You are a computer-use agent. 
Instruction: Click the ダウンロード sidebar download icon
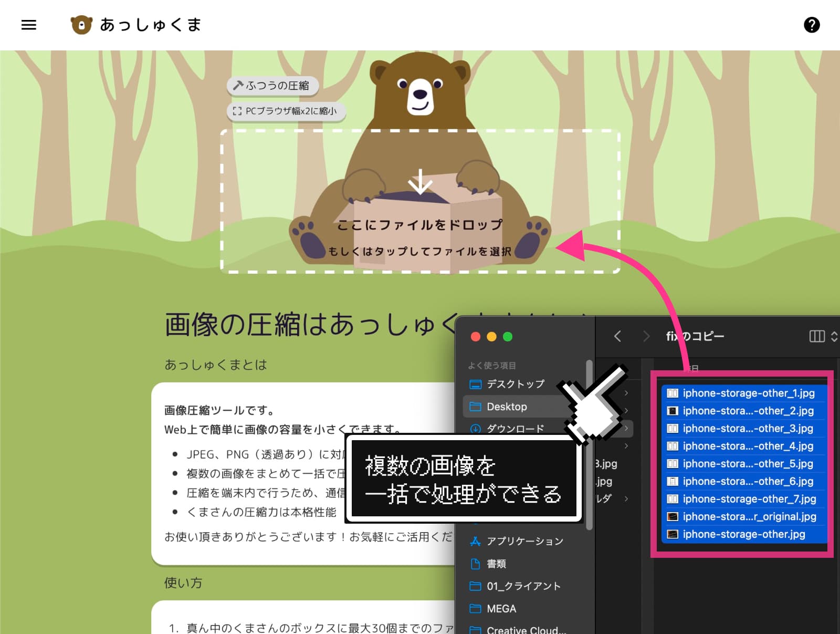(x=475, y=429)
